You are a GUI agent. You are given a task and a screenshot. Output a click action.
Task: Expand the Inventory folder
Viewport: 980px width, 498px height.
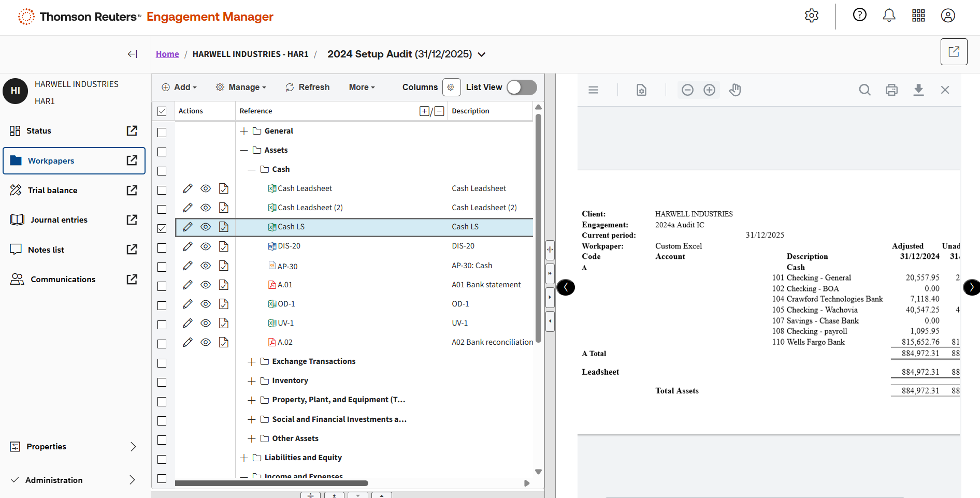(x=252, y=381)
